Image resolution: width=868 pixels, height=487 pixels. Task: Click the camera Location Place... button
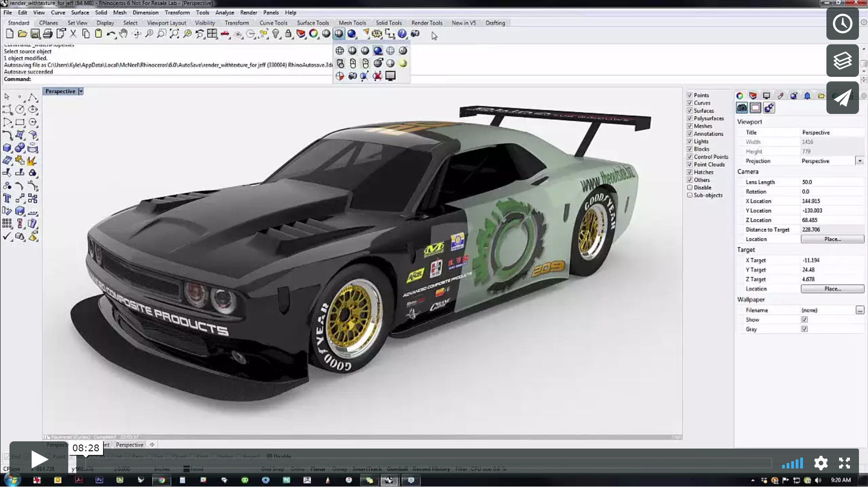[x=832, y=239]
